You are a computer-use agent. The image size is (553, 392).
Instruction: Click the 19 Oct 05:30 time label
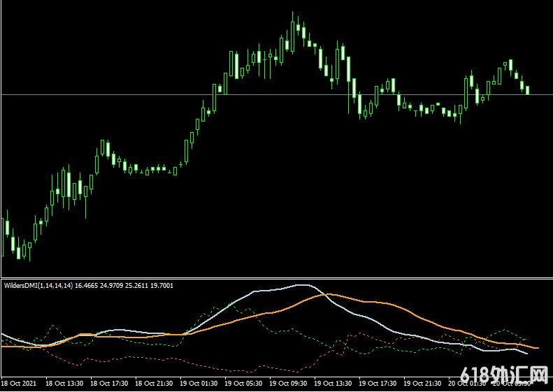tap(244, 384)
